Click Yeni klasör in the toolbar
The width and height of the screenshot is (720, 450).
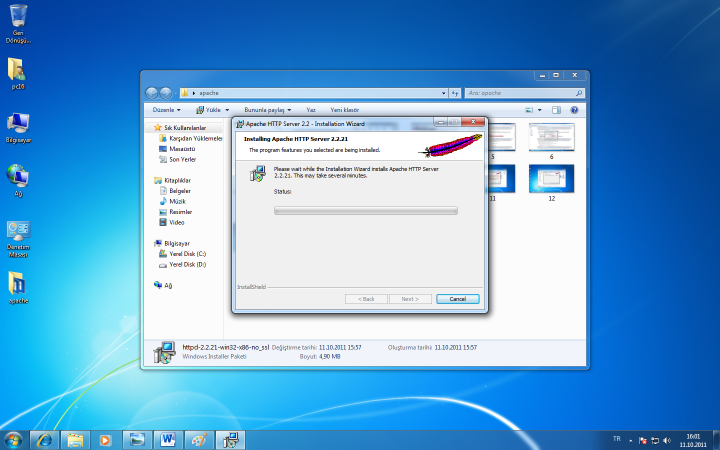[x=344, y=109]
